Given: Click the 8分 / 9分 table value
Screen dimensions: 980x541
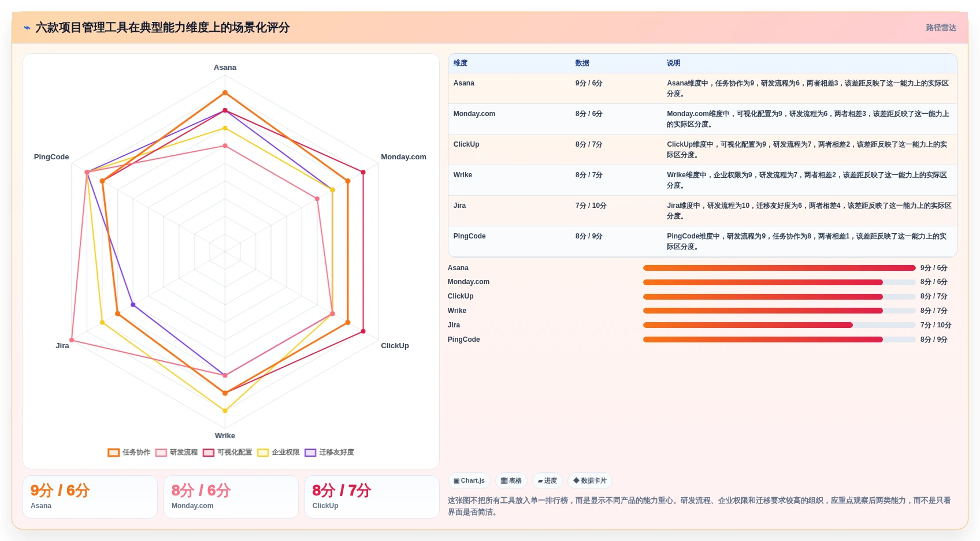Looking at the screenshot, I should click(589, 236).
